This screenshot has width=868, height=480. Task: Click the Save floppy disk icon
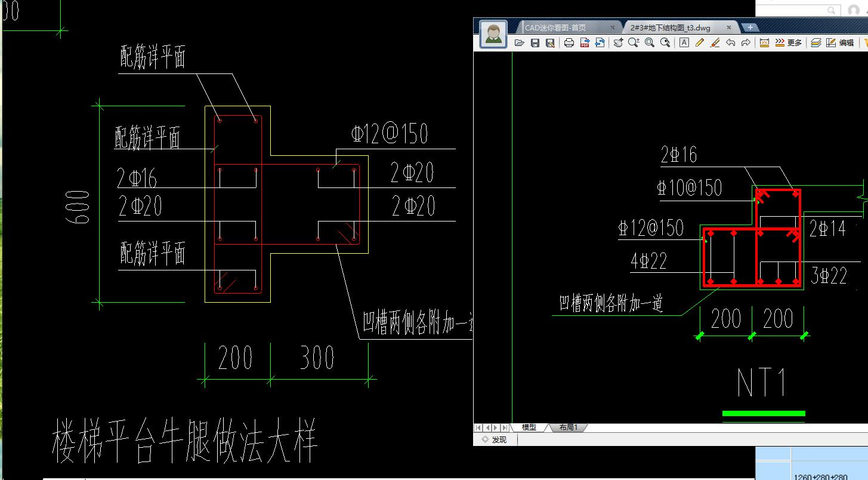coord(535,42)
